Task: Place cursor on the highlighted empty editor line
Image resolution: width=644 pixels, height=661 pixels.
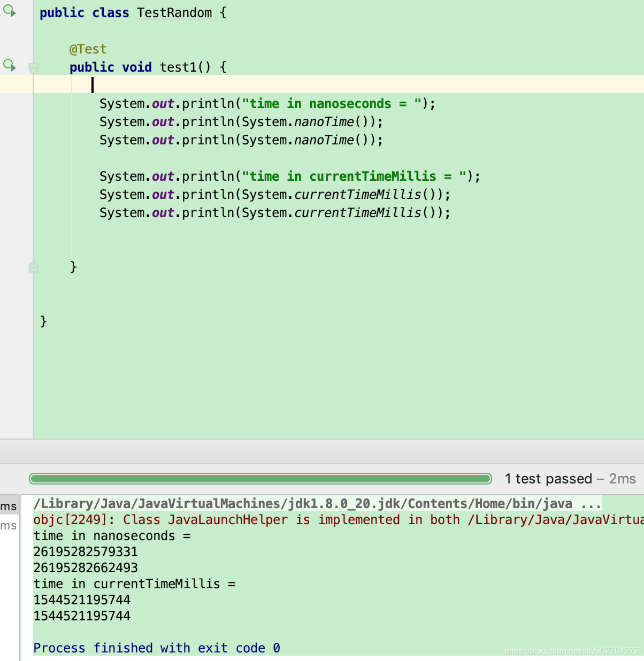Action: pyautogui.click(x=339, y=84)
